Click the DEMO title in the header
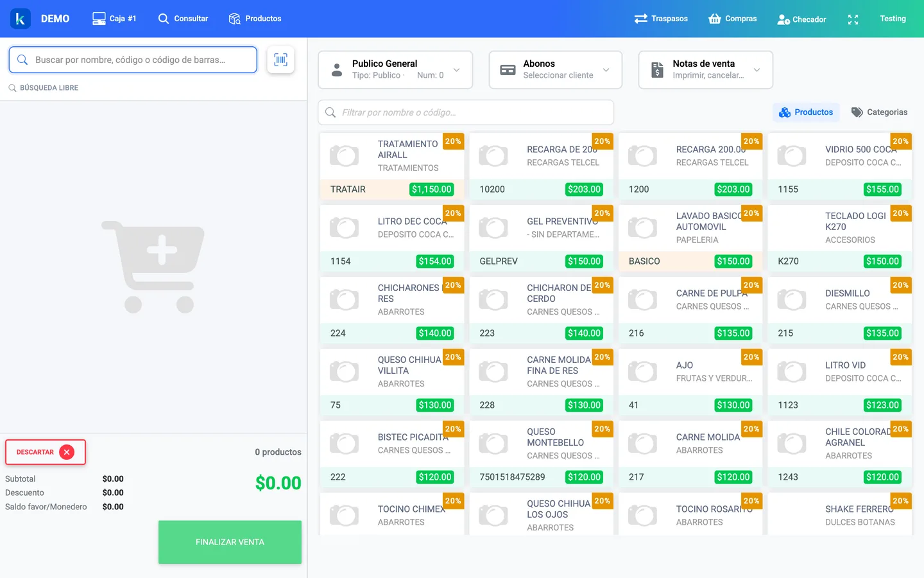The image size is (924, 578). [55, 19]
